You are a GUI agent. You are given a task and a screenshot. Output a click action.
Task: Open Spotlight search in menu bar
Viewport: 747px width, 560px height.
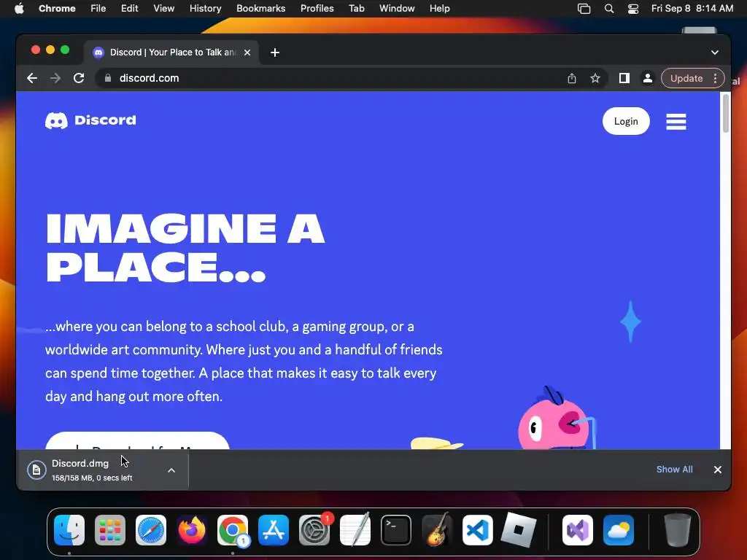click(x=609, y=9)
